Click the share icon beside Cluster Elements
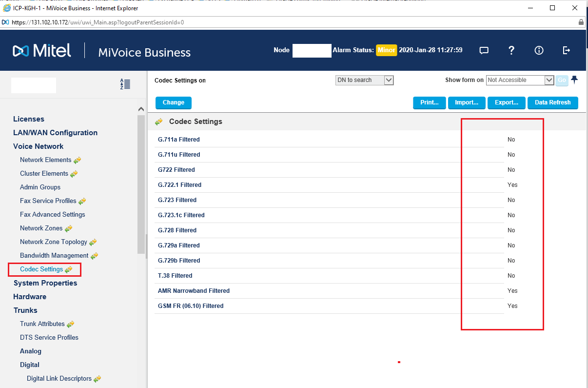 (74, 174)
